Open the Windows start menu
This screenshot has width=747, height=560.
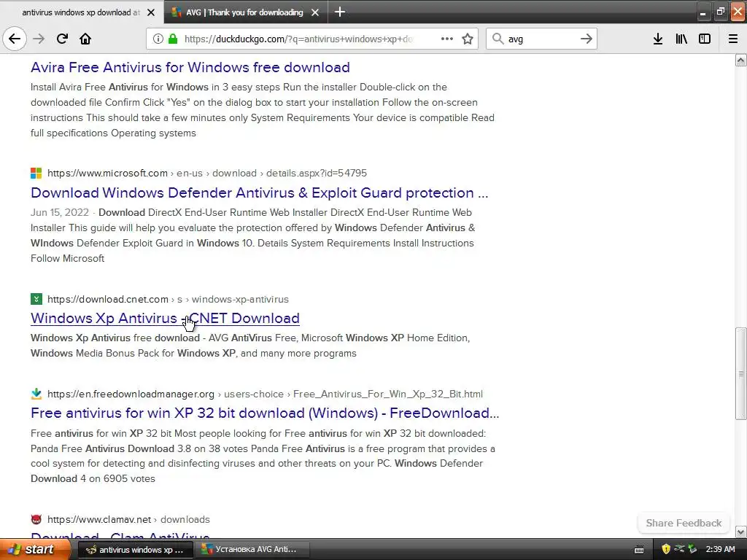[x=35, y=549]
